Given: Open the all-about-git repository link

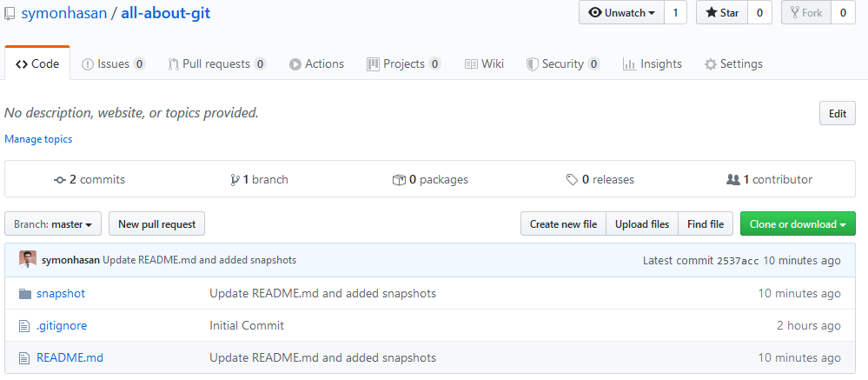Looking at the screenshot, I should pos(165,13).
